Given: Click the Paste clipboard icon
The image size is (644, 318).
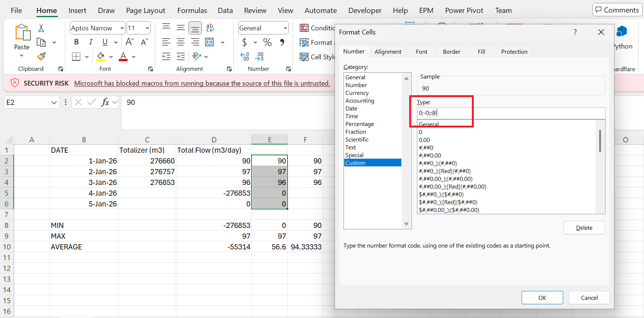Looking at the screenshot, I should (22, 32).
